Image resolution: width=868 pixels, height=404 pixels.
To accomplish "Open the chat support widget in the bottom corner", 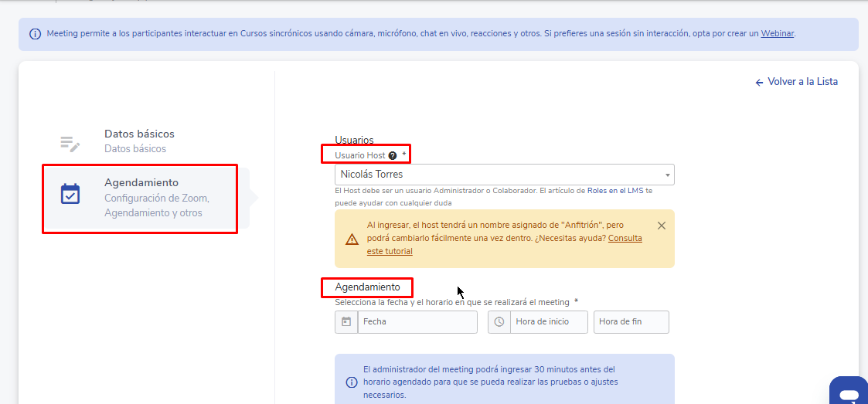I will click(849, 393).
